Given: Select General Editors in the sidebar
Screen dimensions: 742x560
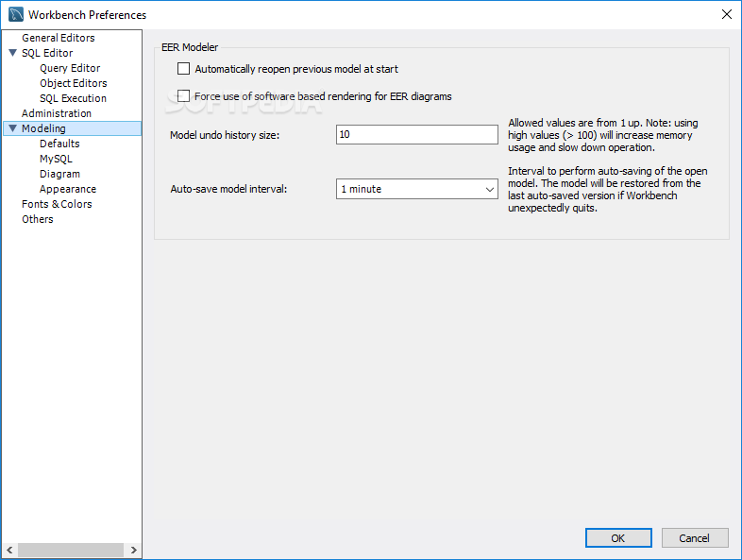Looking at the screenshot, I should [59, 38].
